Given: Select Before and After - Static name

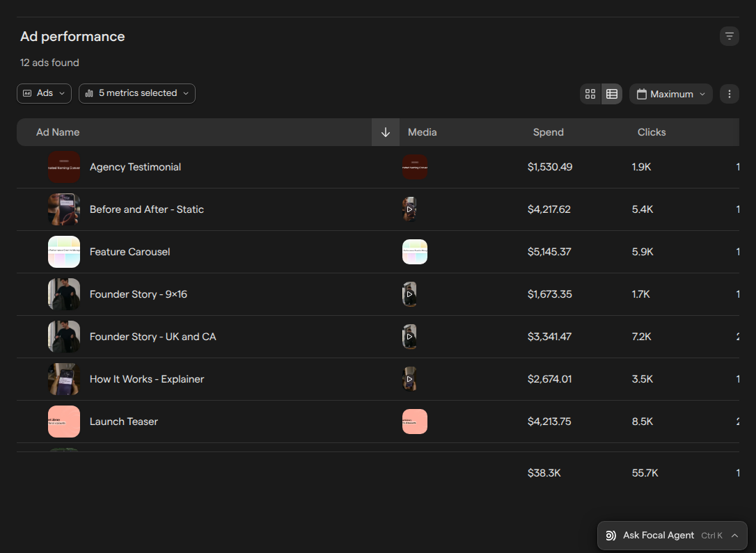Looking at the screenshot, I should click(x=147, y=209).
